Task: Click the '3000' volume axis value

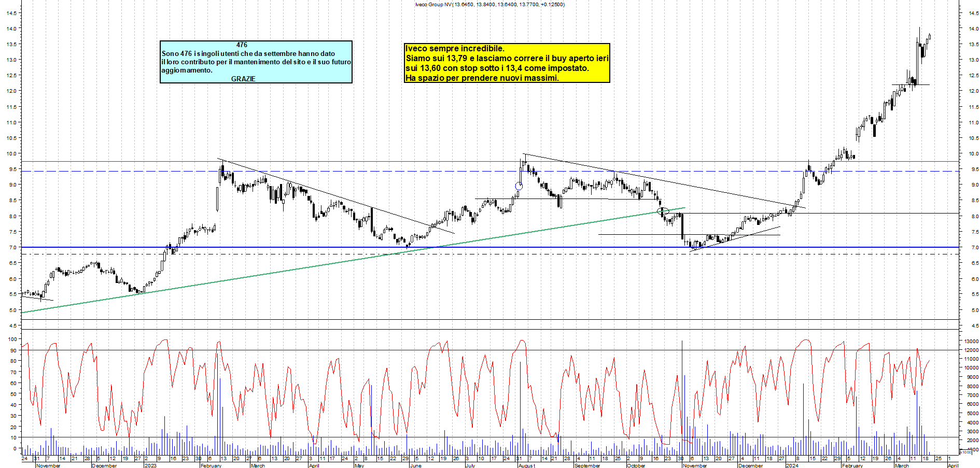Action: coord(972,432)
